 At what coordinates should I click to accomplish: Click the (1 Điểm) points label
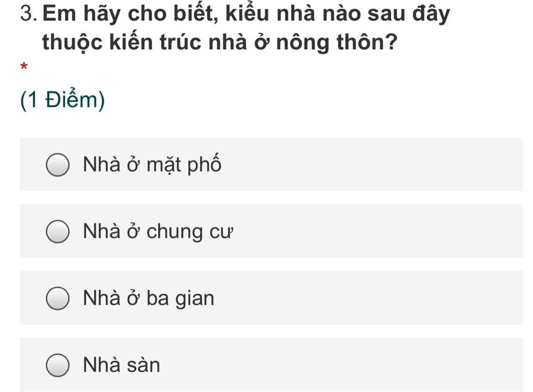tap(62, 100)
